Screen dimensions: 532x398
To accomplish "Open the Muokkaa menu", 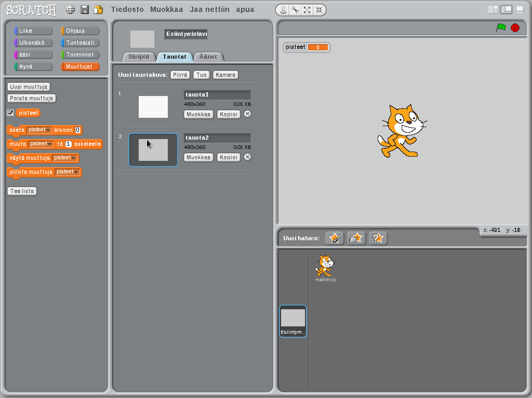I will point(167,9).
